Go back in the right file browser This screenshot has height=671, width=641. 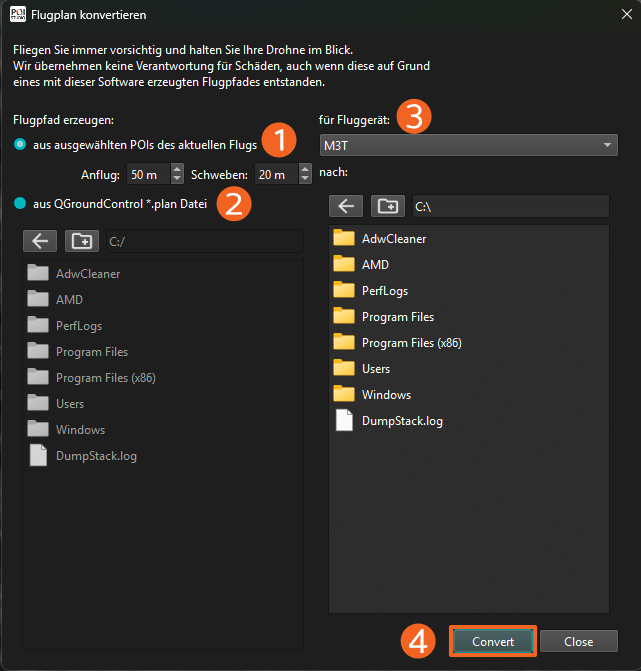pos(347,206)
